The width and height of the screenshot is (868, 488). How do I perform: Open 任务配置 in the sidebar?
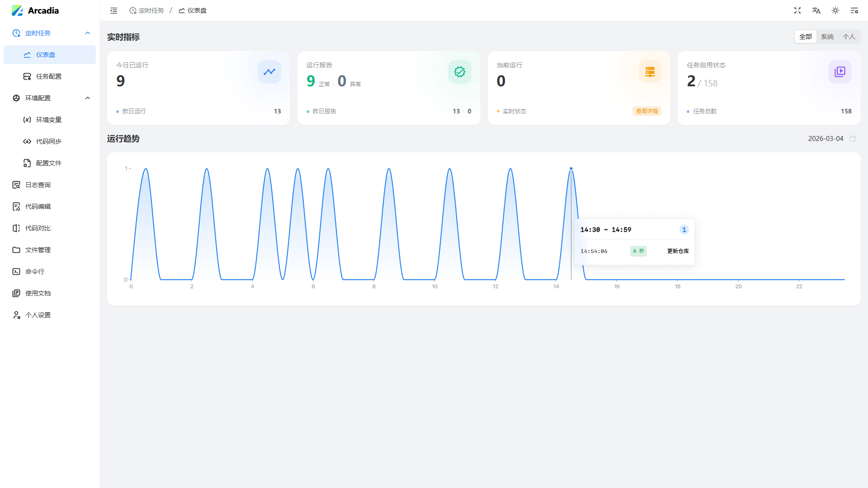(49, 76)
